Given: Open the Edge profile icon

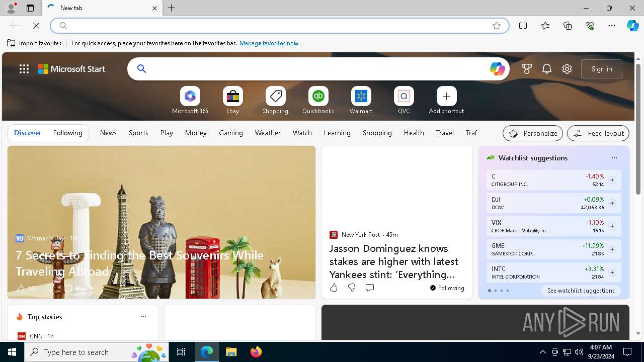Looking at the screenshot, I should (11, 8).
